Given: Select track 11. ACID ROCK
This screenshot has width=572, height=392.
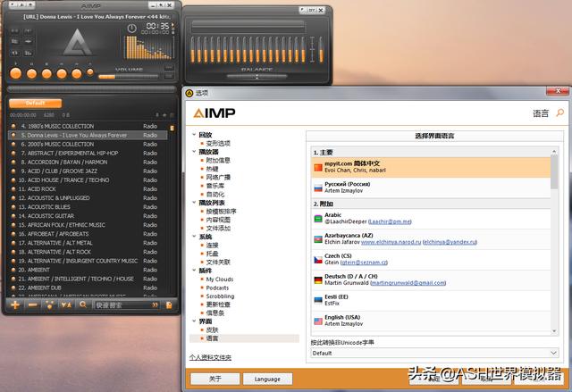Looking at the screenshot, I should (88, 189).
